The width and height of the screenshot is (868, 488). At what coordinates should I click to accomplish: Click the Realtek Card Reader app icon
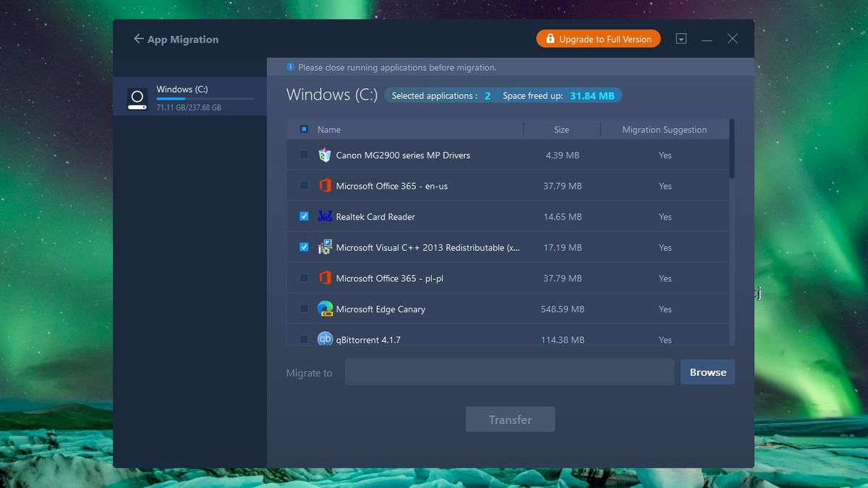click(x=325, y=216)
